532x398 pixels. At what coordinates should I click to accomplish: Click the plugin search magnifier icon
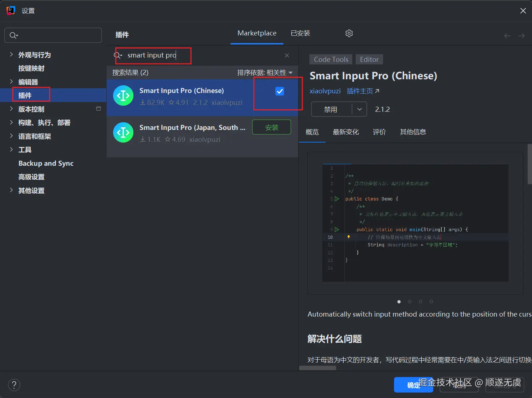click(x=118, y=55)
